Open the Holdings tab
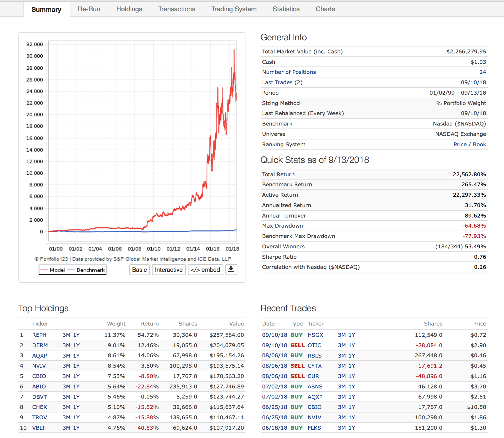The height and width of the screenshot is (438, 504). [x=129, y=9]
